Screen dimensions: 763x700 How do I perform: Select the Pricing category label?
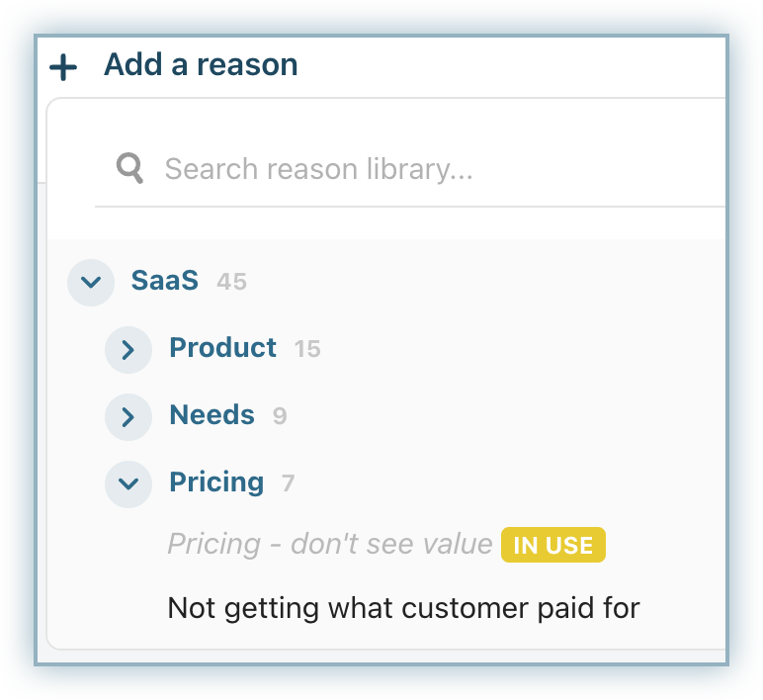(x=216, y=482)
